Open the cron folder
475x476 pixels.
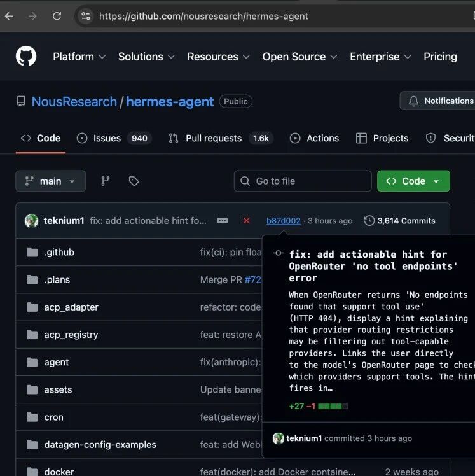(x=53, y=417)
